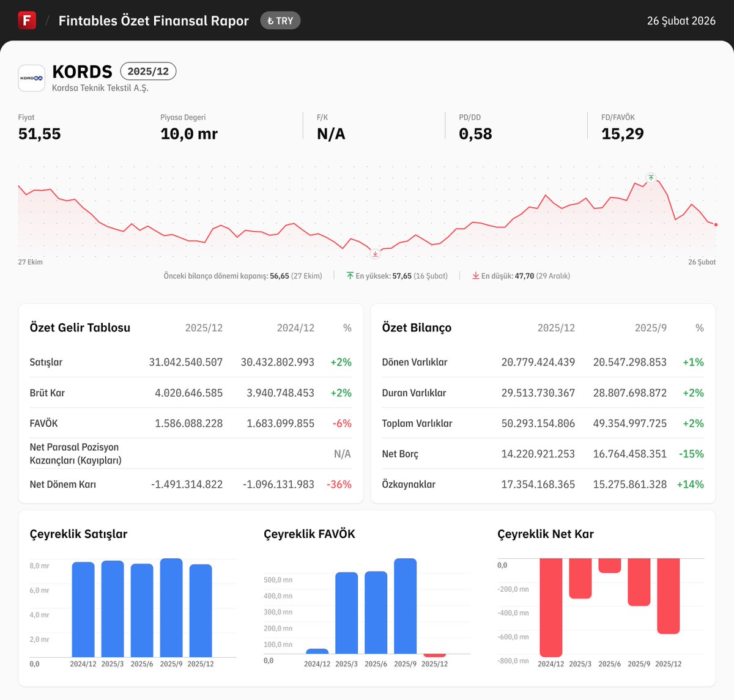734x700 pixels.
Task: Click the KORDS ticker title
Action: [82, 72]
